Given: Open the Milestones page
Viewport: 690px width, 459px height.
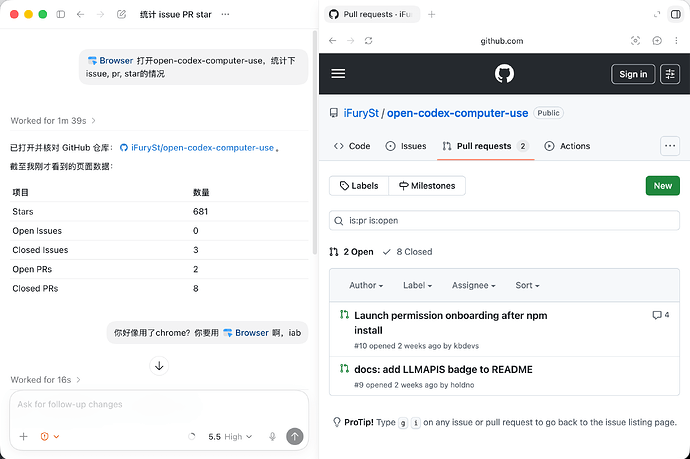Looking at the screenshot, I should (427, 186).
